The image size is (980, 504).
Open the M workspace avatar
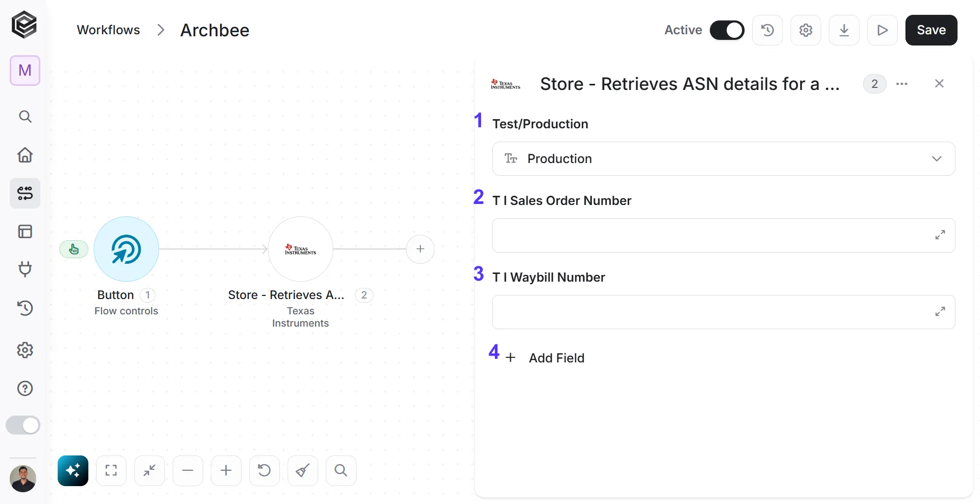pyautogui.click(x=25, y=71)
